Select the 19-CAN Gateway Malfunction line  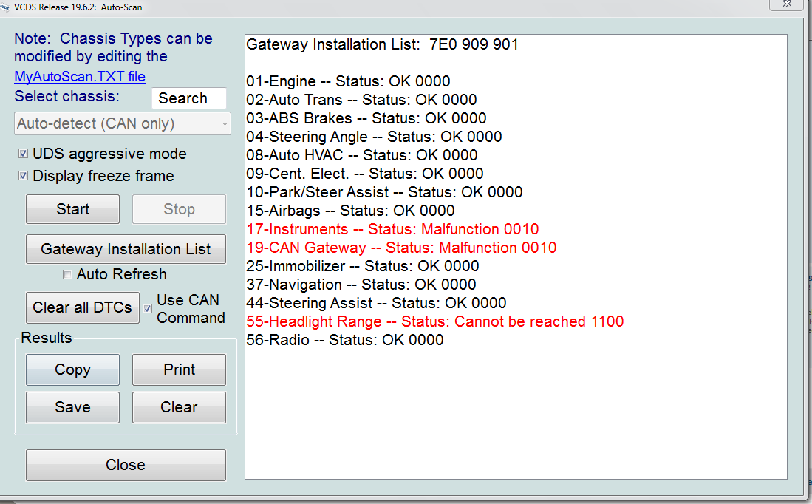pyautogui.click(x=401, y=248)
